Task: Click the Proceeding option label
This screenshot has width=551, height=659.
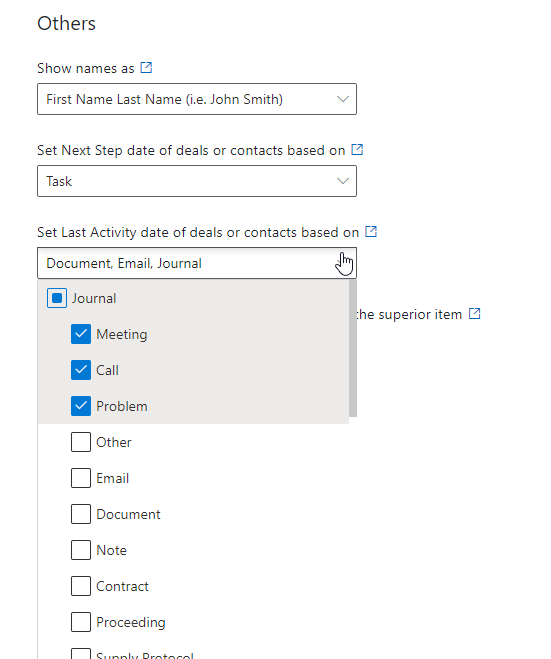Action: [131, 622]
